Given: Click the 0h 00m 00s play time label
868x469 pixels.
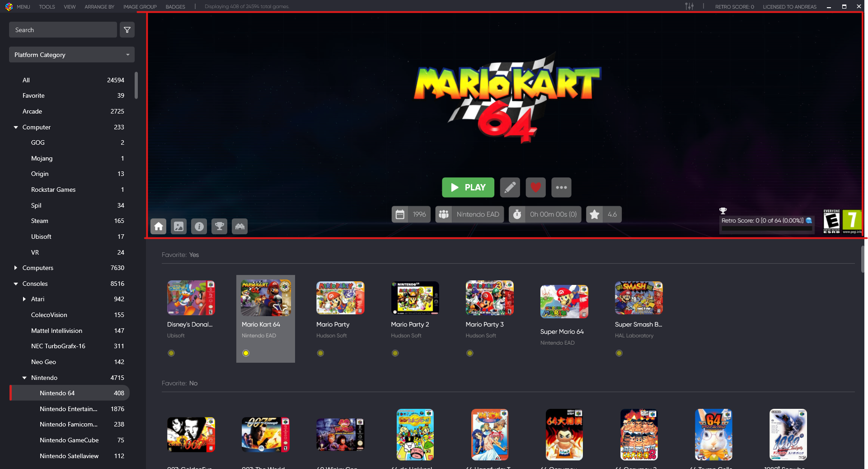Looking at the screenshot, I should [x=553, y=214].
